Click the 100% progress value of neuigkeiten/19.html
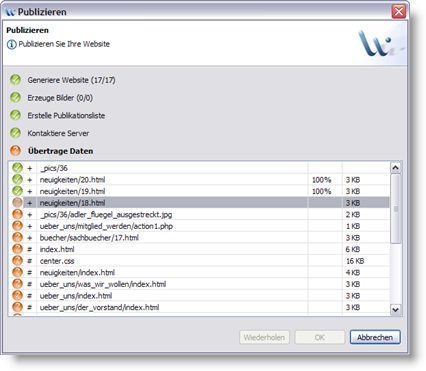This screenshot has height=371, width=426. pos(322,191)
